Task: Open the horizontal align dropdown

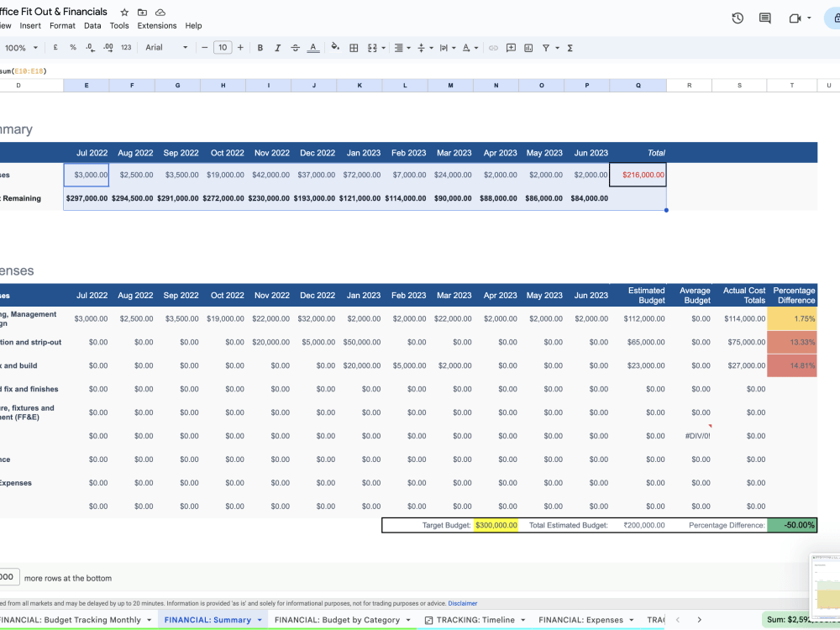Action: pos(408,47)
